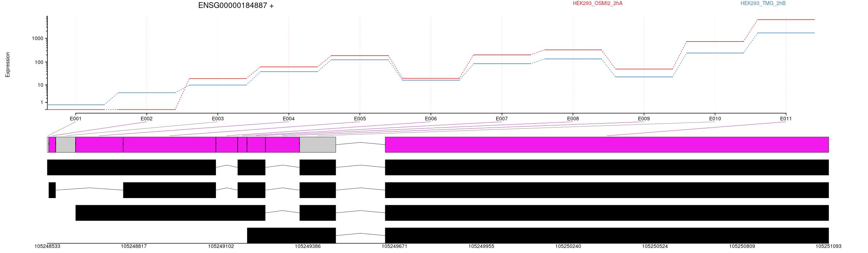The image size is (868, 253).
Task: Click genomic coordinate 105250524
Action: coord(655,246)
